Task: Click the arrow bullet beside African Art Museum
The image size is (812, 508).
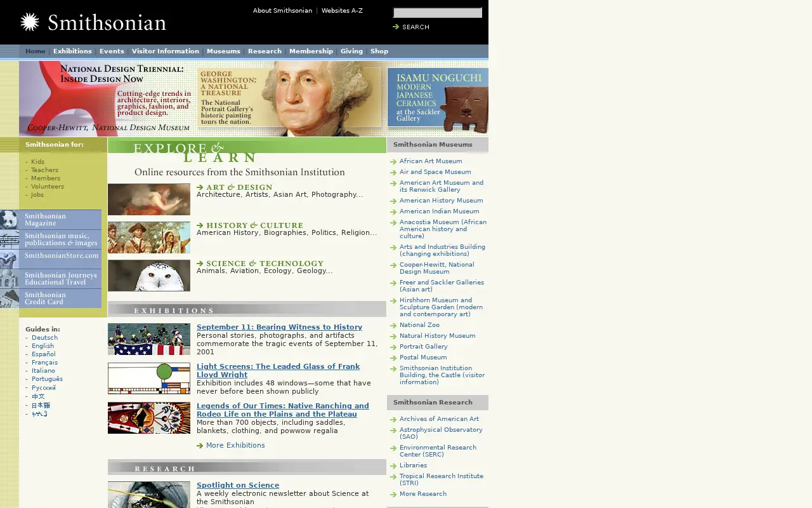Action: pos(393,162)
